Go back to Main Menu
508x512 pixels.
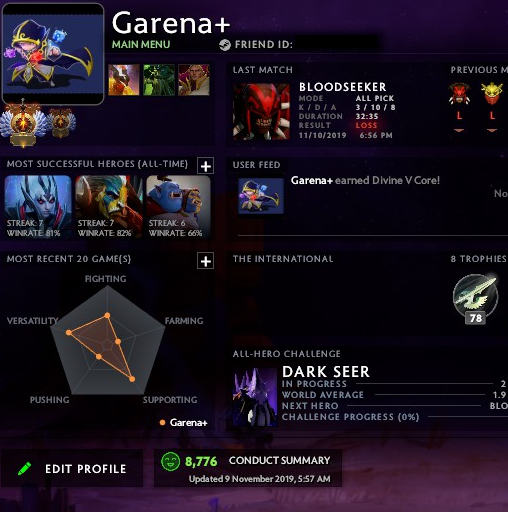click(141, 44)
